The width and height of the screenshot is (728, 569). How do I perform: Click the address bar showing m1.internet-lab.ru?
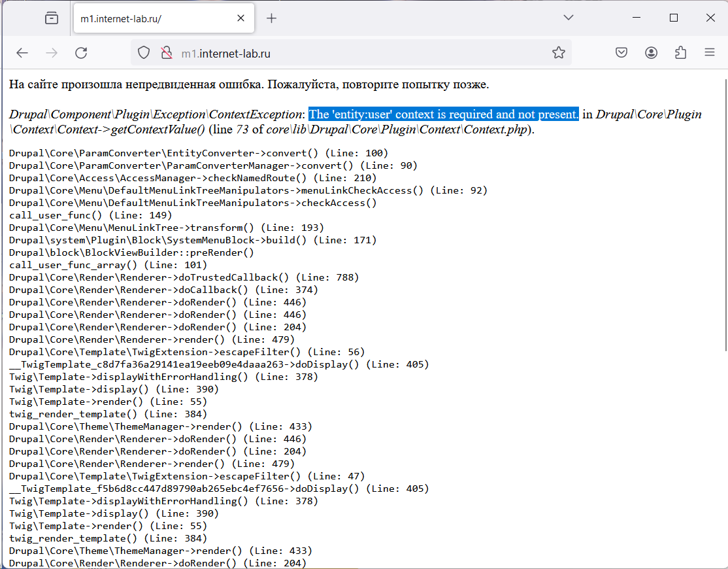tap(351, 53)
